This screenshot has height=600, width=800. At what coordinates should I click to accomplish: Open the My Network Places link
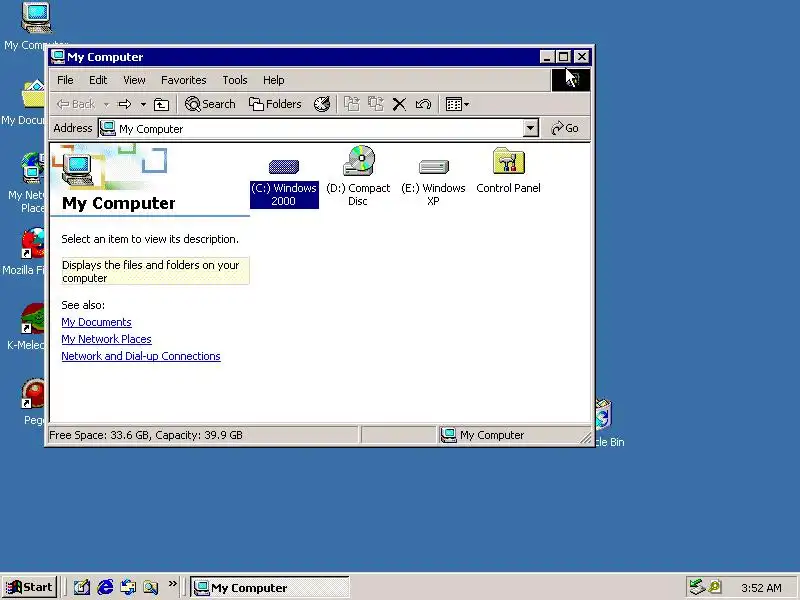pyautogui.click(x=106, y=339)
